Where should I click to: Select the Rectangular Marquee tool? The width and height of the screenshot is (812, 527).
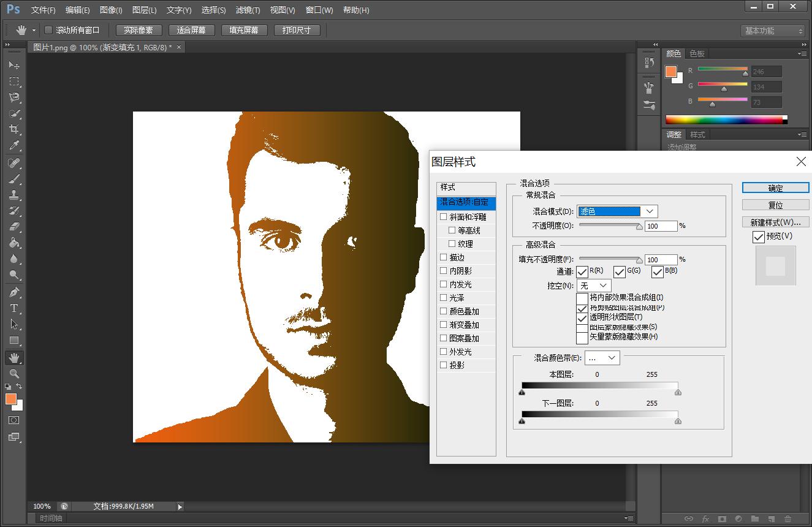pos(14,82)
